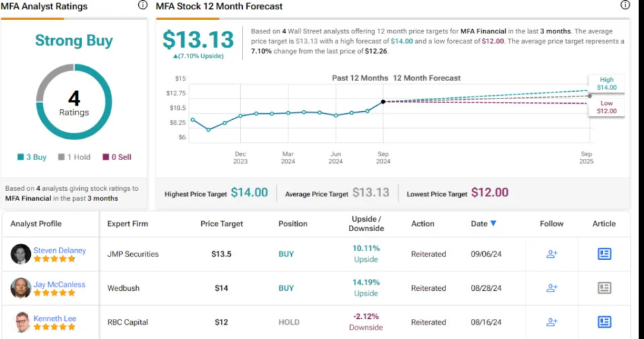Click the Article column header
Viewport: 644px width, 339px height.
point(604,224)
